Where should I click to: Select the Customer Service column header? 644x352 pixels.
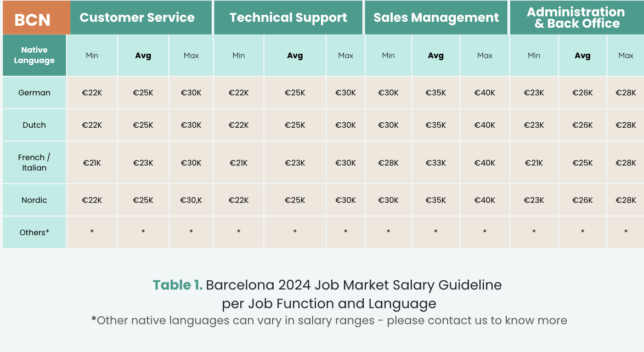click(137, 18)
